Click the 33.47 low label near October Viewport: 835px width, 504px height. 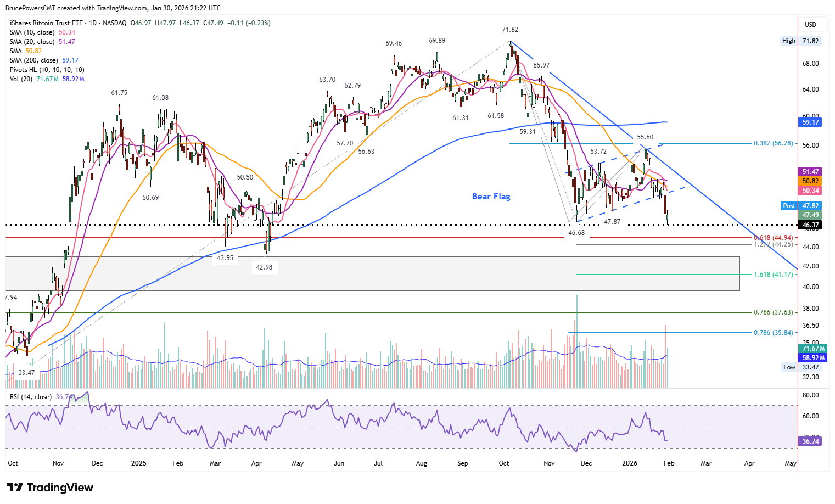coord(26,373)
